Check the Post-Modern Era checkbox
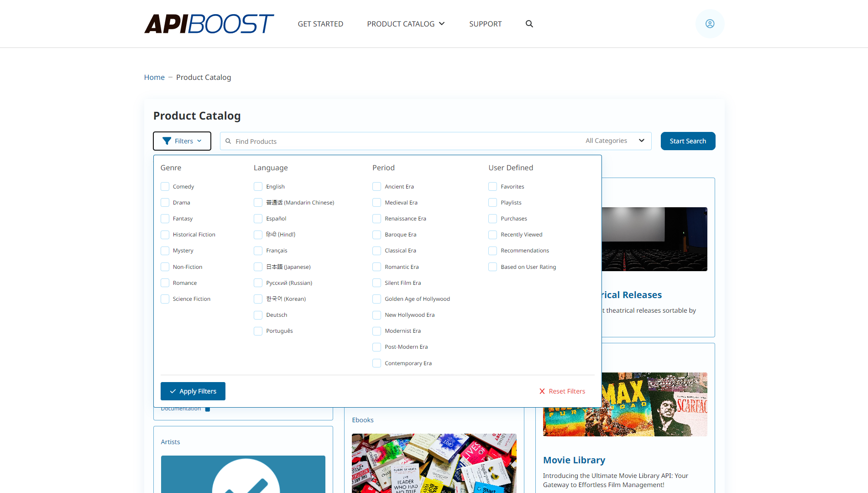The image size is (868, 493). (376, 347)
